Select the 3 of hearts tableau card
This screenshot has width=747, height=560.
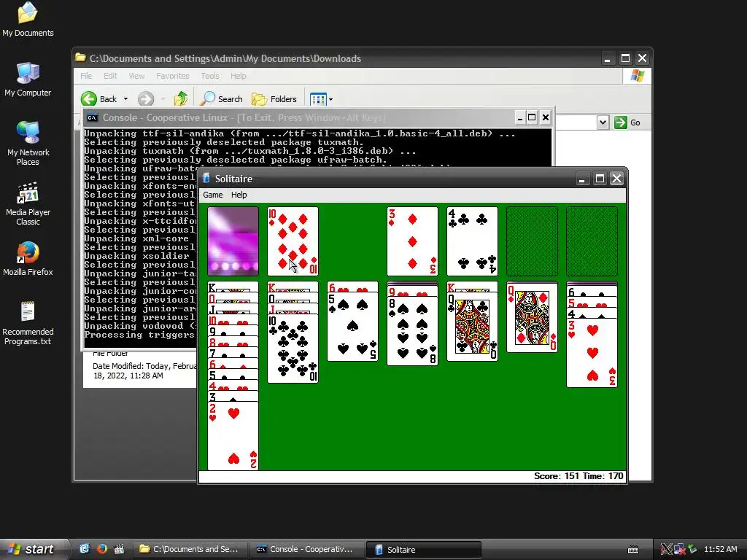point(592,353)
